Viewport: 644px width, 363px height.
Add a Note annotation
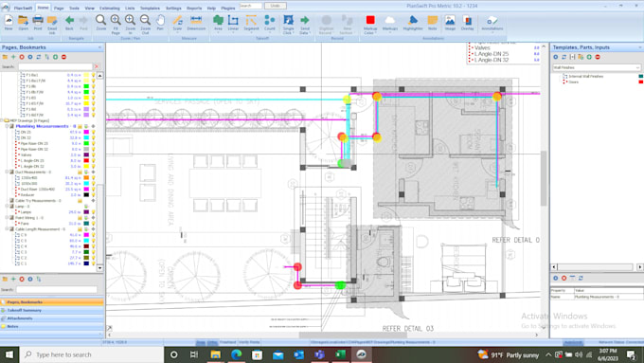[x=433, y=23]
